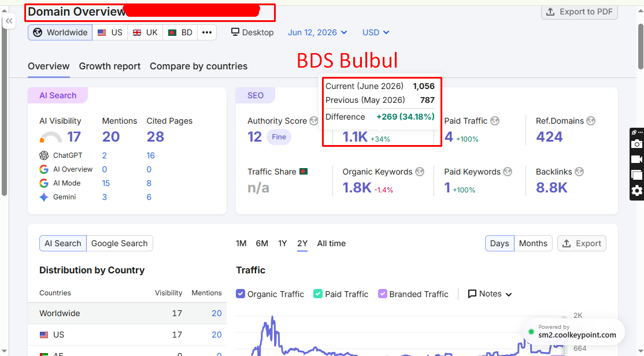The image size is (644, 356).
Task: Uncheck the Branded Traffic checkbox
Action: 382,294
